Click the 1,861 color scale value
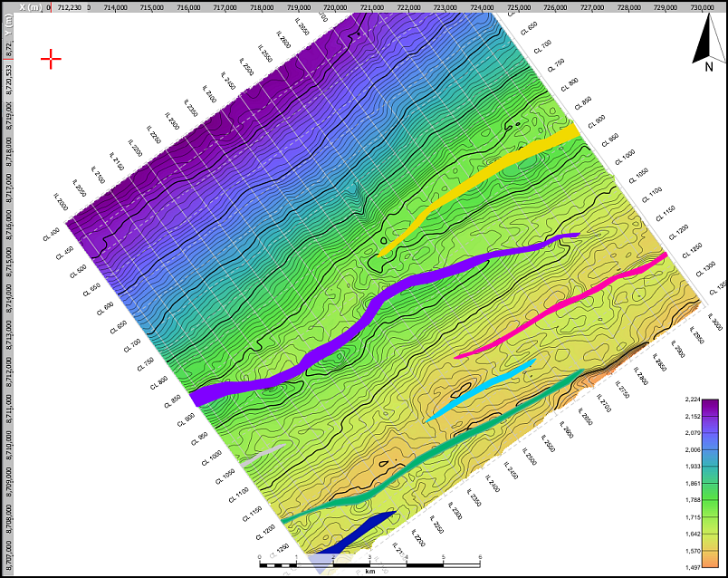This screenshot has width=728, height=578. click(693, 483)
